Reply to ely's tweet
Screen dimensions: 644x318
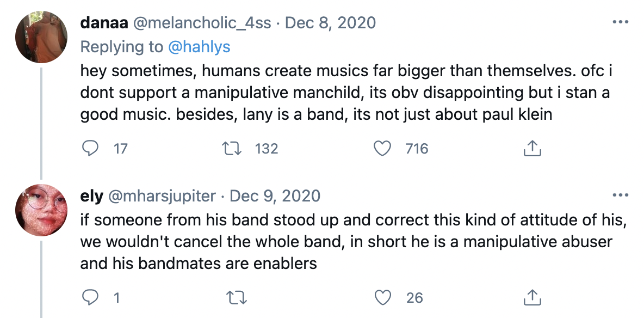click(89, 297)
